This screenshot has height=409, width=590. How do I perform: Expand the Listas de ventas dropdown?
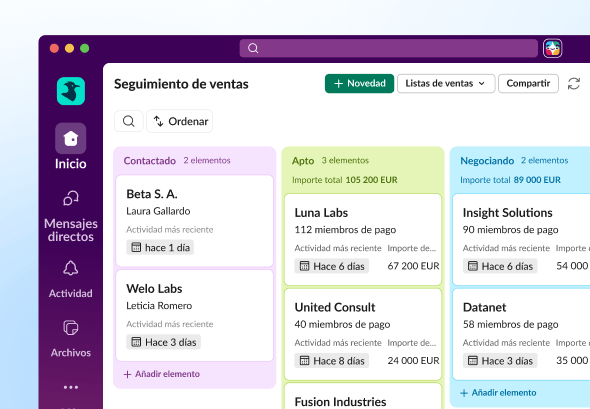(x=446, y=84)
